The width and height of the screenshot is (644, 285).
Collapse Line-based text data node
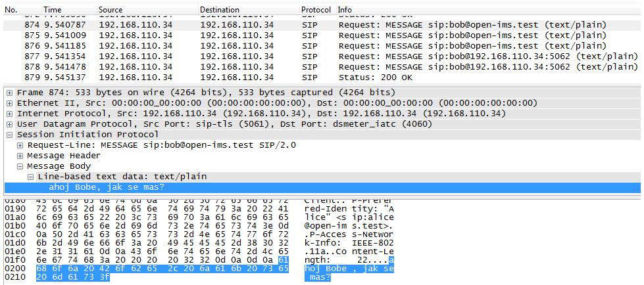(30, 177)
